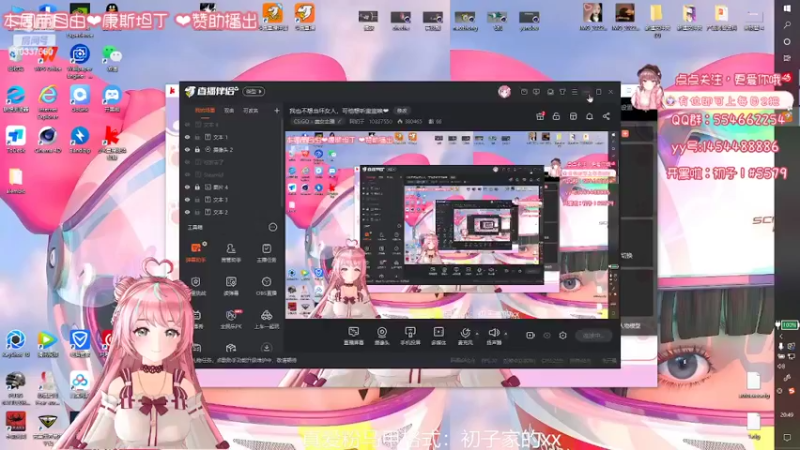Collapse the 工具箱 toolbox panel

point(272,227)
